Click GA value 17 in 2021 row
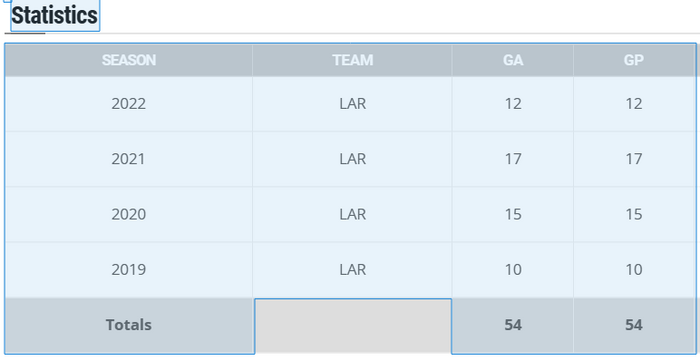The image size is (700, 361). point(512,159)
